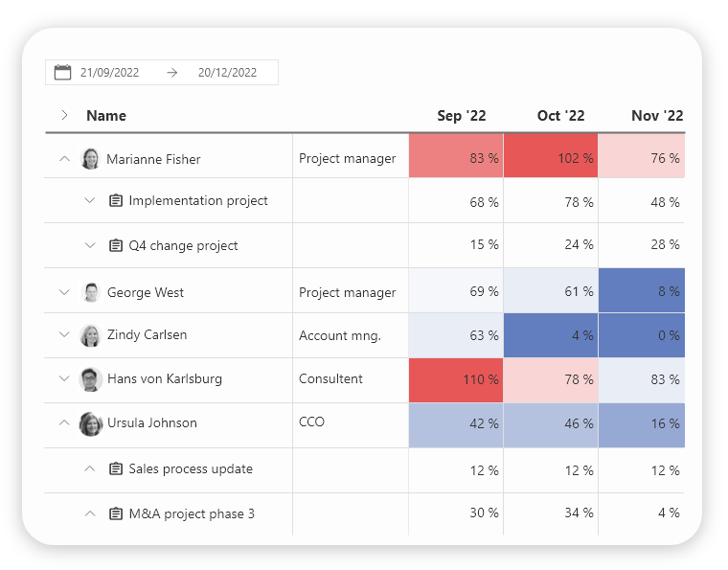Expand the George West row
Viewport: 728px width, 570px height.
[64, 292]
